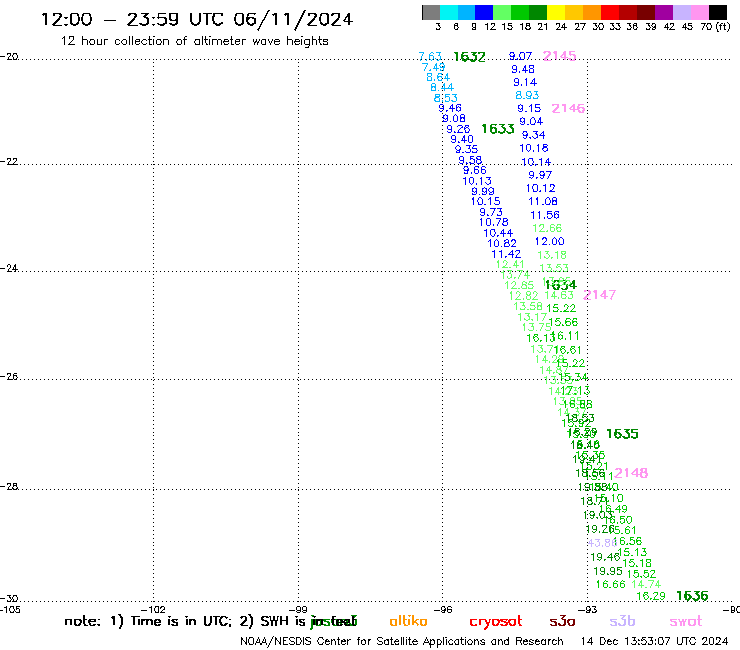Select pass number 1633 label
This screenshot has width=740, height=650.
pos(497,129)
